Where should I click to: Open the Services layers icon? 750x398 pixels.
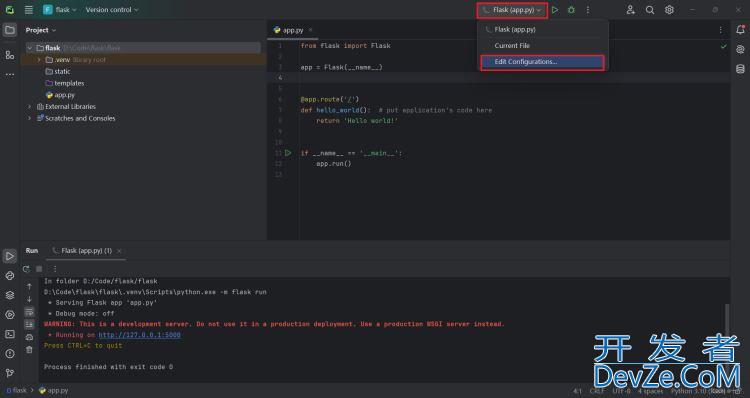(x=10, y=295)
